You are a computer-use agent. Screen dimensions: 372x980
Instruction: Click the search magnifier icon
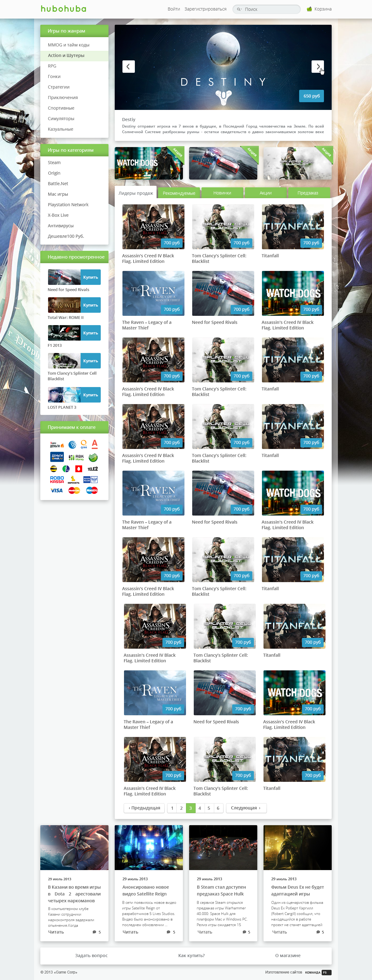[x=238, y=9]
